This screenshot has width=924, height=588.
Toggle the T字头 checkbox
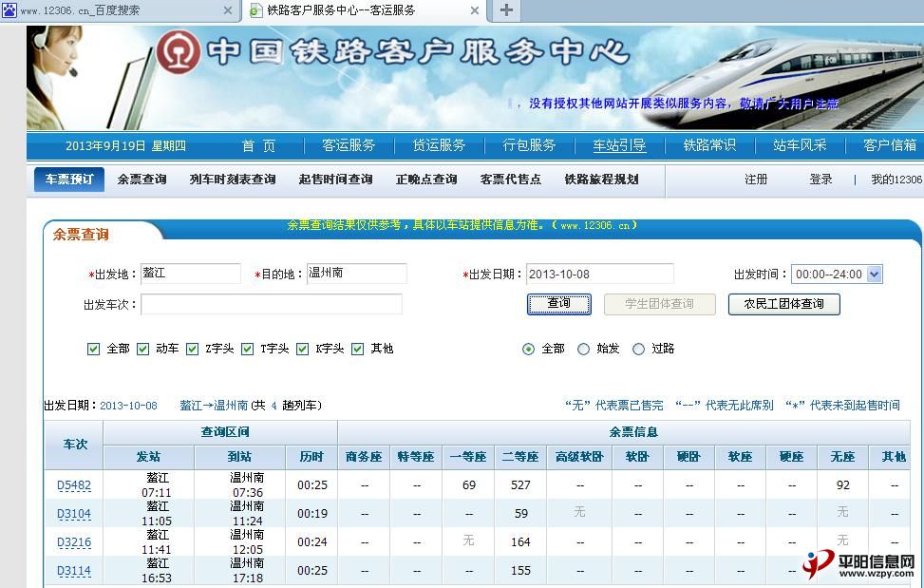pos(248,349)
